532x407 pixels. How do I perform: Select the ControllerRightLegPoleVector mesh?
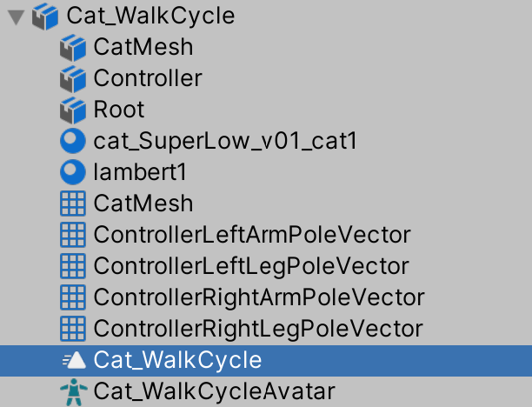tap(258, 329)
